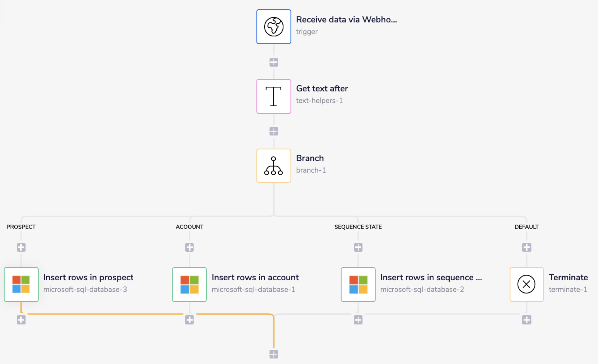
Task: Add a step on the DEFAULT branch
Action: (527, 247)
